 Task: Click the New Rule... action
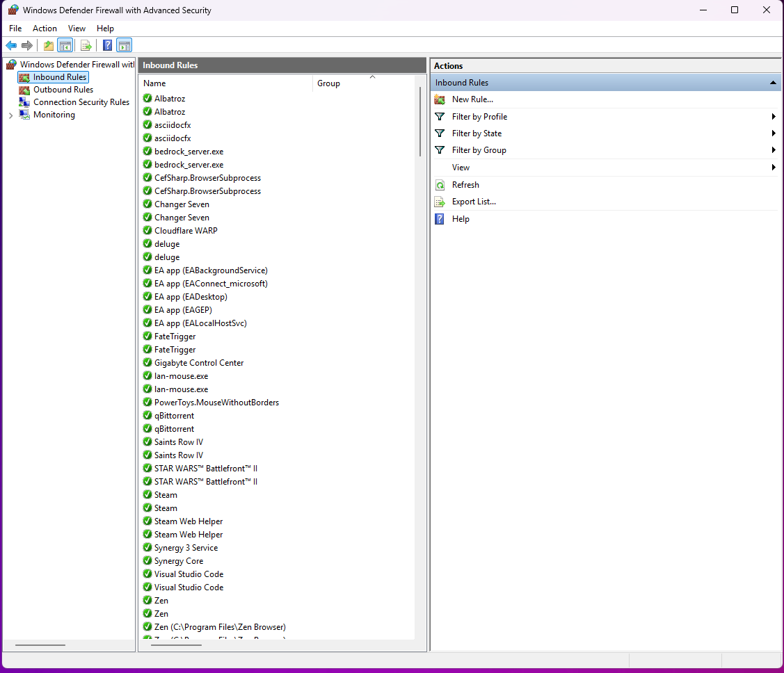coord(472,99)
